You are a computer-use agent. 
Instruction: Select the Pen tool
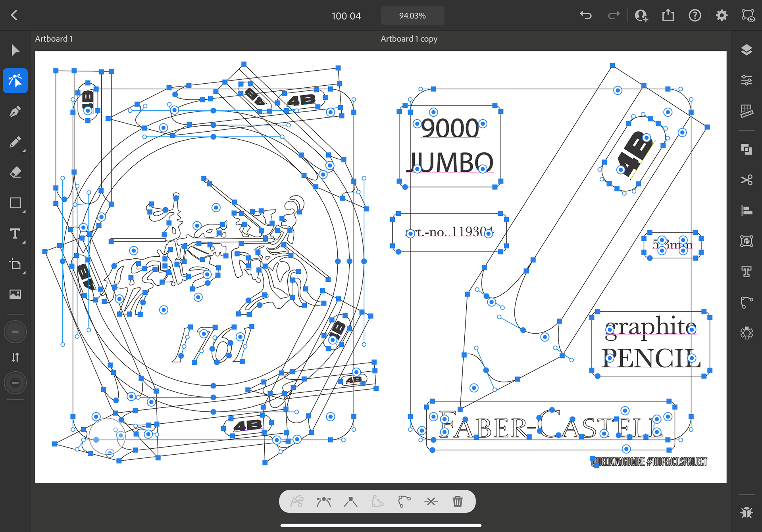click(x=15, y=111)
